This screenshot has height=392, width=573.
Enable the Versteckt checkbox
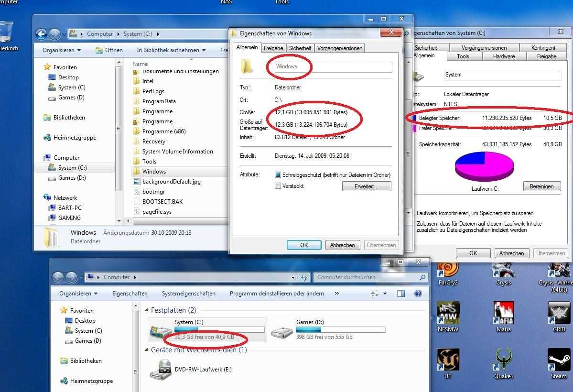pos(278,186)
